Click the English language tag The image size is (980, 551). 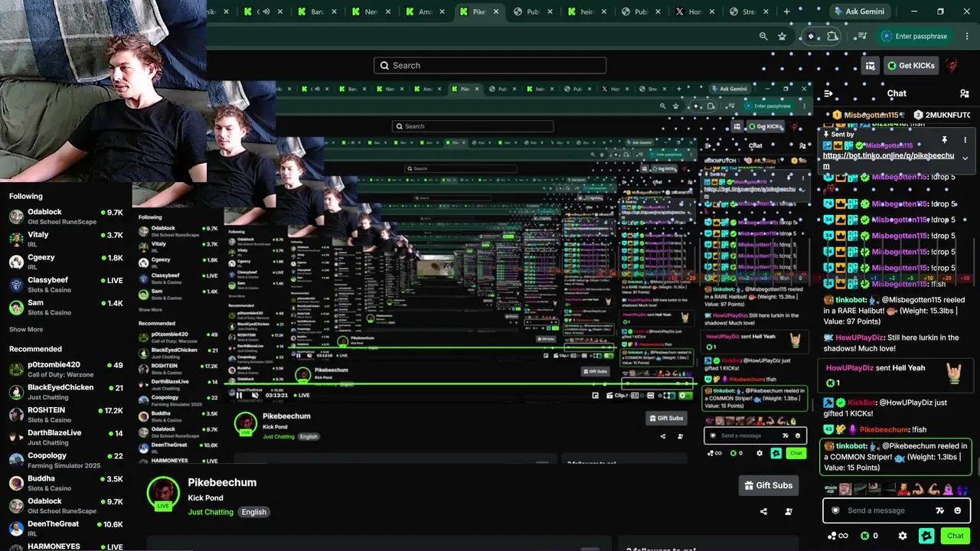[x=253, y=512]
